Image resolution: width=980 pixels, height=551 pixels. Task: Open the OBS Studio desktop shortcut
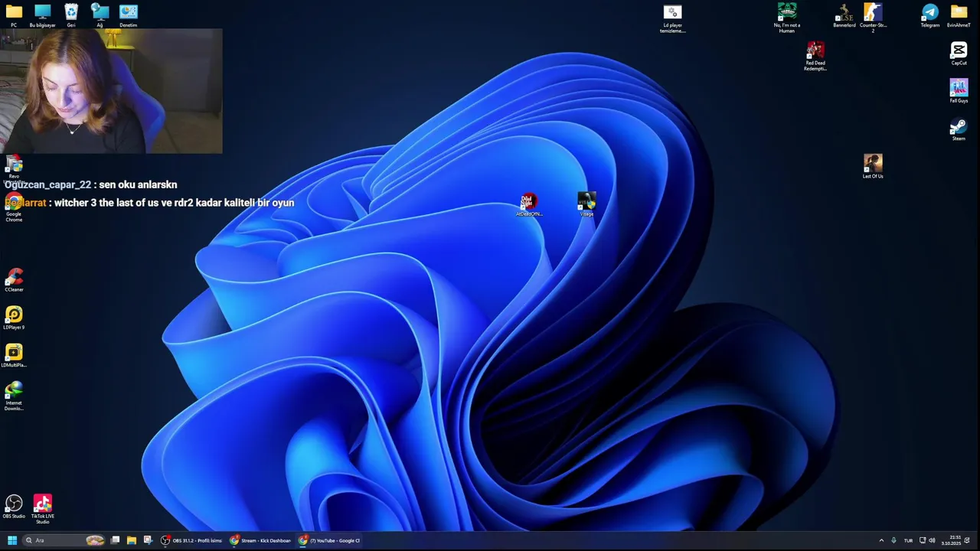(14, 507)
